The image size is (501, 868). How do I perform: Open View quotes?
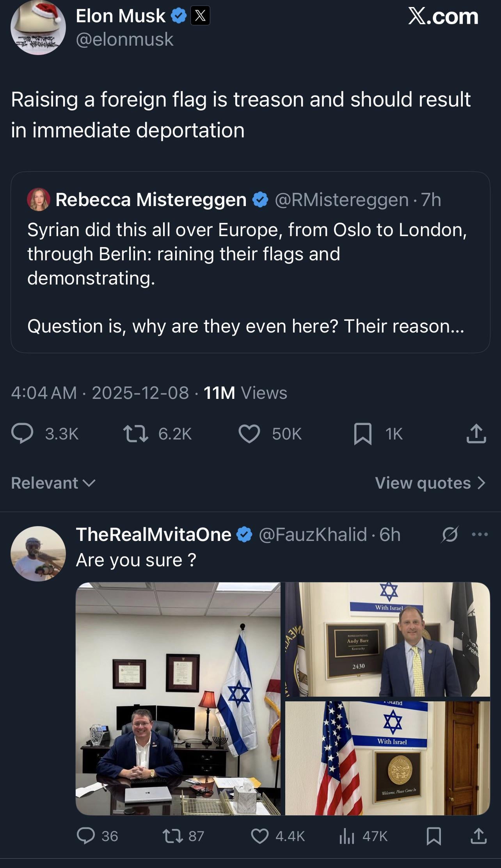pos(430,483)
